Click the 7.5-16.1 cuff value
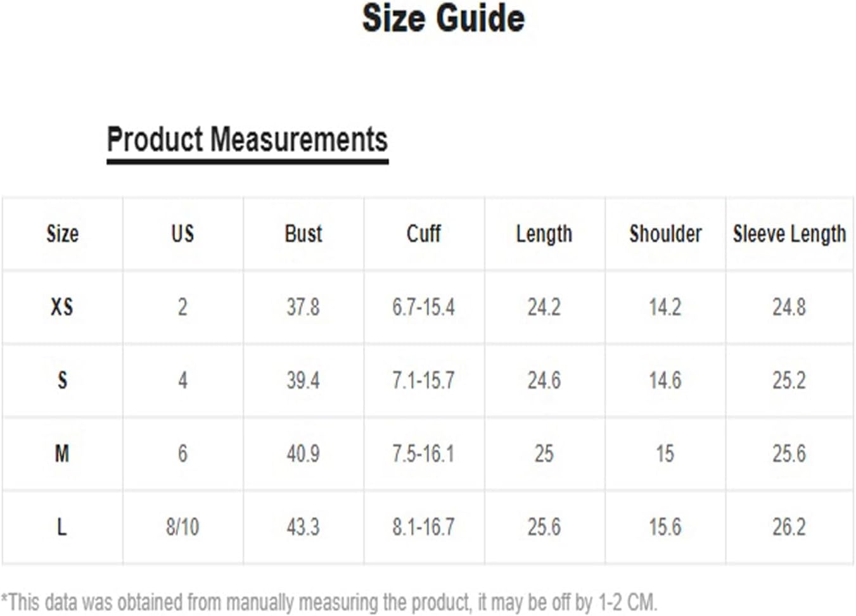 point(423,453)
